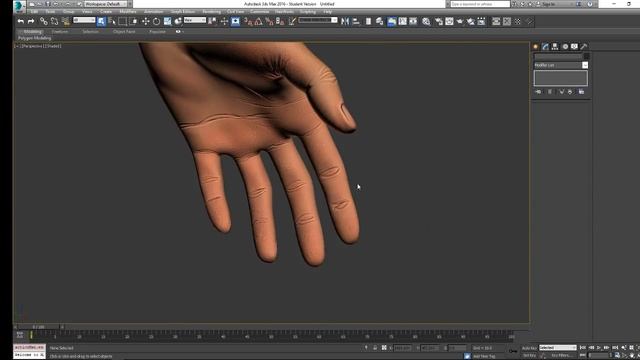Open the Material Editor icon

[x=426, y=21]
